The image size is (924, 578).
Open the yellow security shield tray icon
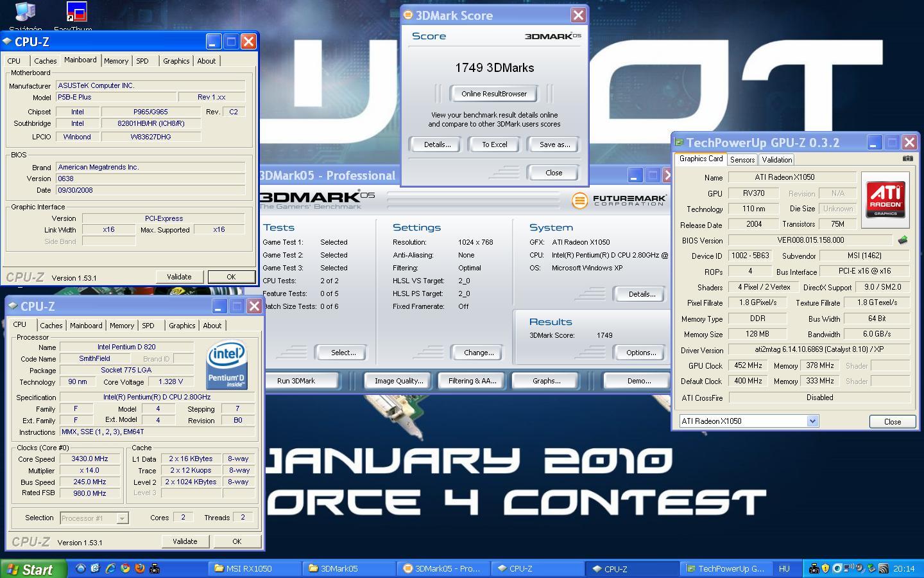tap(825, 568)
